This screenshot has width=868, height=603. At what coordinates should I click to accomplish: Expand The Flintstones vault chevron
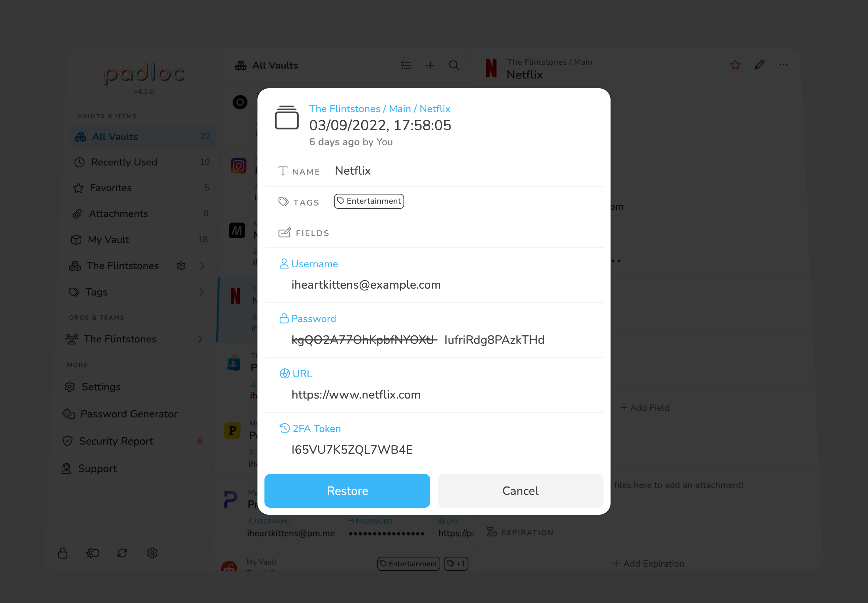tap(203, 266)
